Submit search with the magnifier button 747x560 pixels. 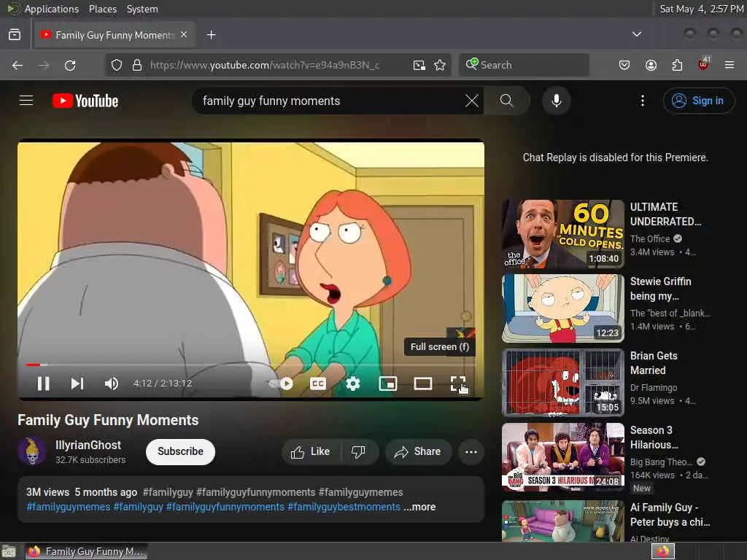pos(506,101)
